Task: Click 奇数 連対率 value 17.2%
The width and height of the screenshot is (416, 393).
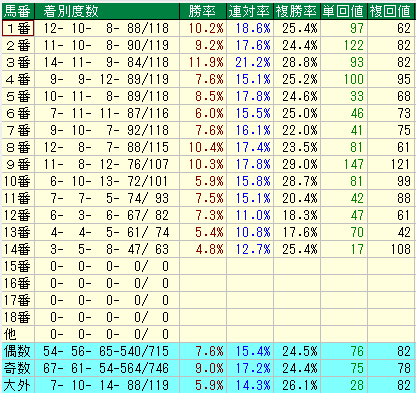Action: click(253, 368)
